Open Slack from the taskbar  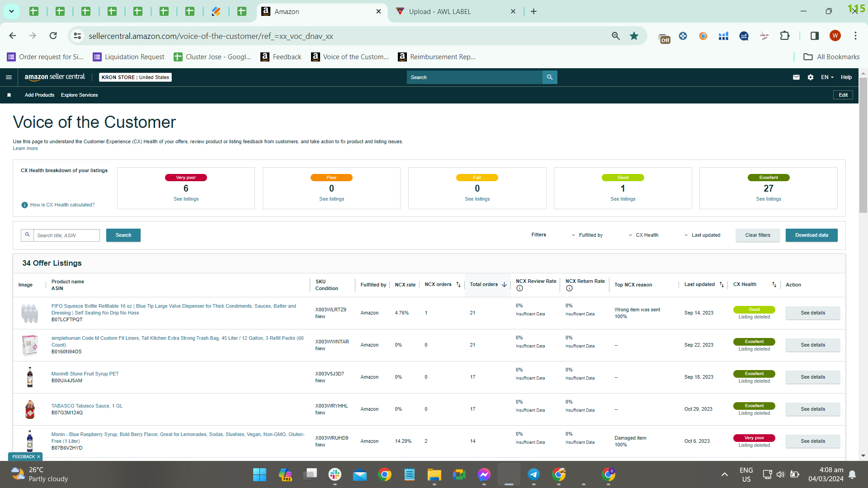tap(335, 474)
